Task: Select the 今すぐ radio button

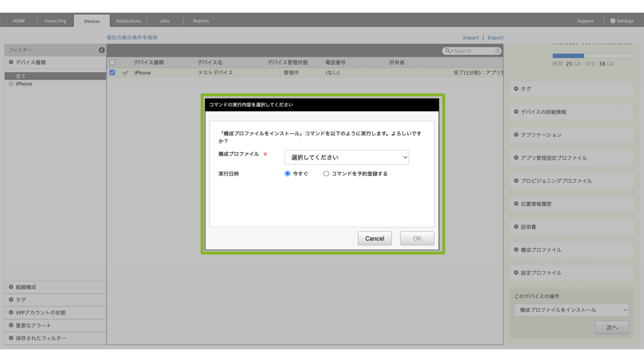Action: coord(288,173)
